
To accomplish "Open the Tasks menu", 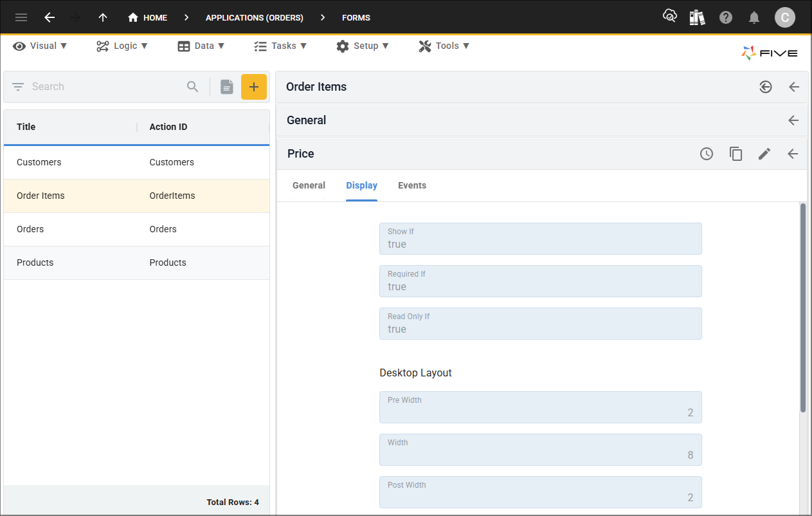I will click(280, 46).
